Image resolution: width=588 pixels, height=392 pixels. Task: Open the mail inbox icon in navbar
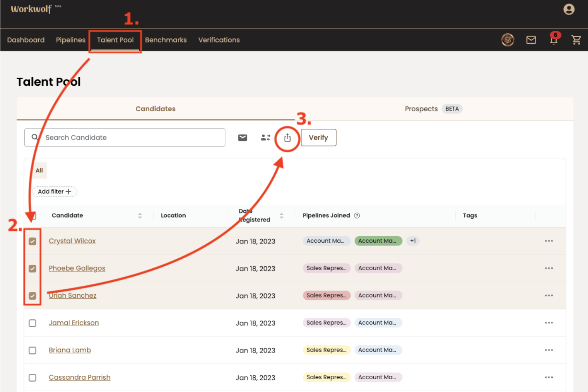[531, 40]
